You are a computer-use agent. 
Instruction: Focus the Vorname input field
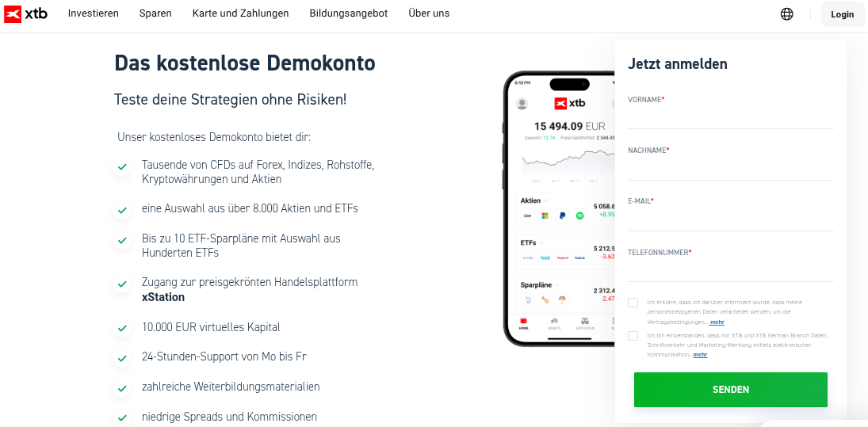(x=731, y=118)
